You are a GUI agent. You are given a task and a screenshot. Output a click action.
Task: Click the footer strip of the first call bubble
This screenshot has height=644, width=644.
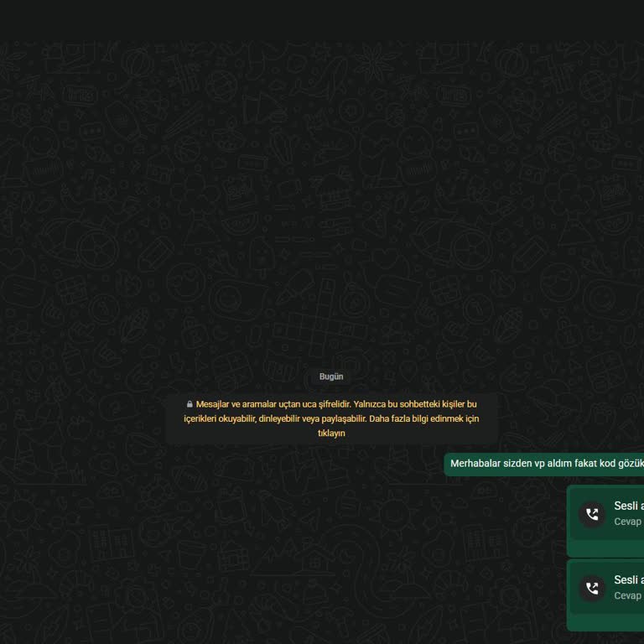click(x=606, y=548)
